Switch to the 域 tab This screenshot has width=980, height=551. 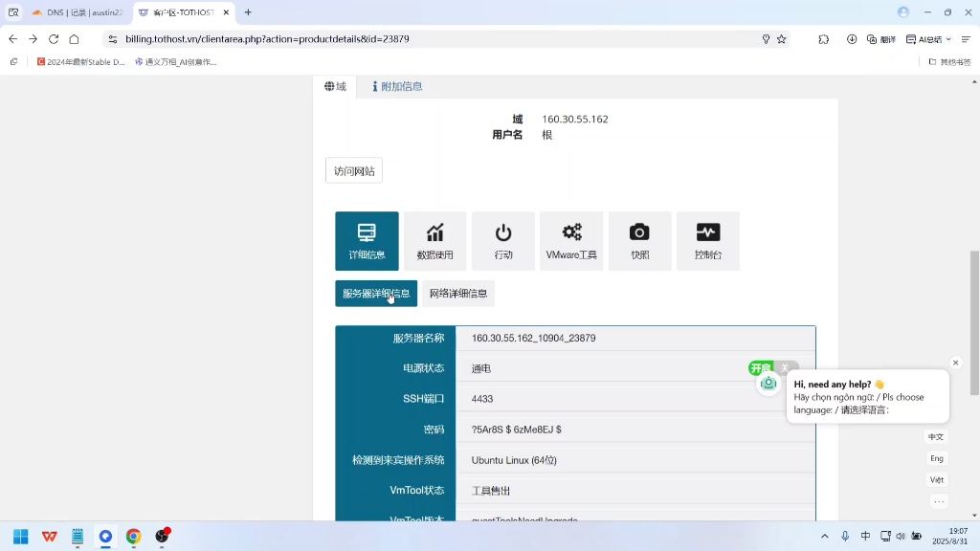pyautogui.click(x=335, y=86)
